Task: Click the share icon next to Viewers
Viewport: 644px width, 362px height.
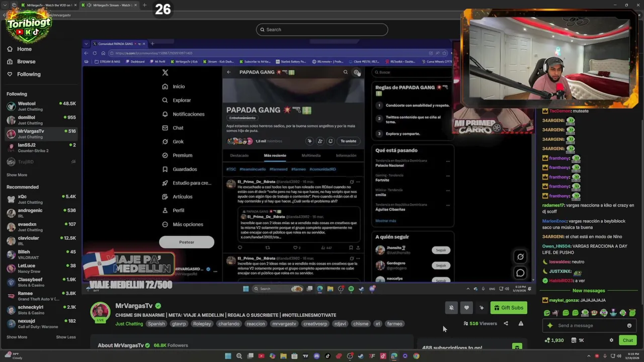Action: (x=506, y=323)
